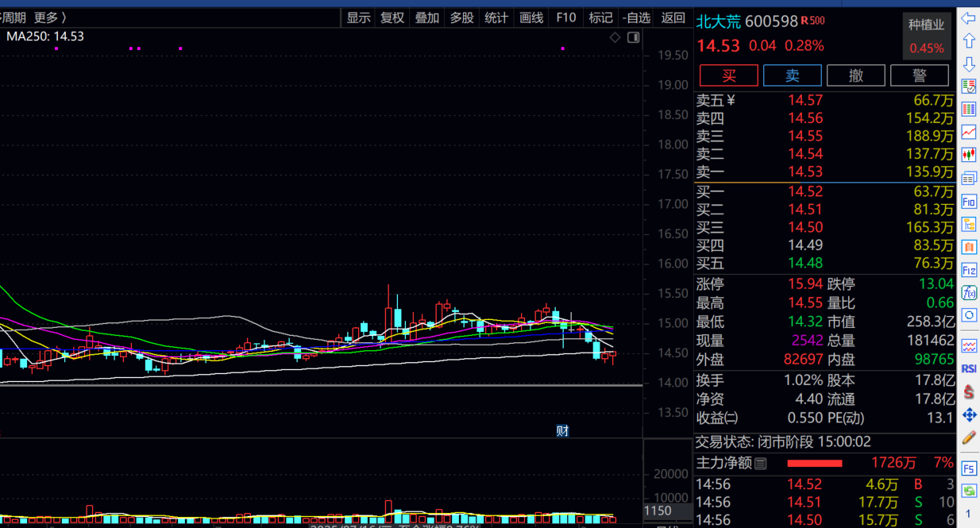Click 买一 price 14.52
Screen dimensions: 980x528
tap(805, 191)
